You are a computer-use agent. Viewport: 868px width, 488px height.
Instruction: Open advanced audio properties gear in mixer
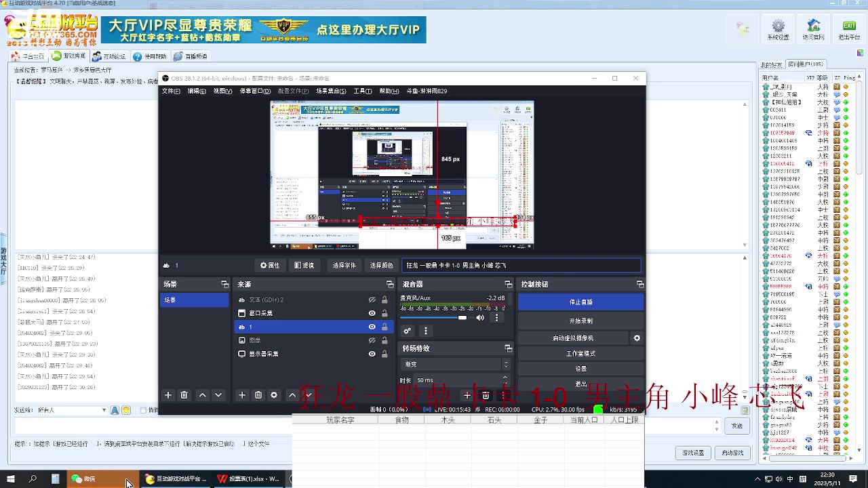click(x=407, y=331)
